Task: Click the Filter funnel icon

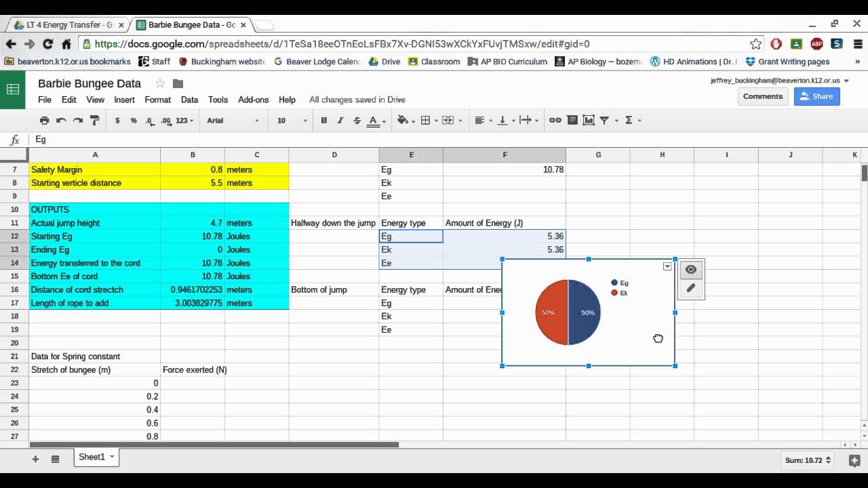Action: point(604,121)
